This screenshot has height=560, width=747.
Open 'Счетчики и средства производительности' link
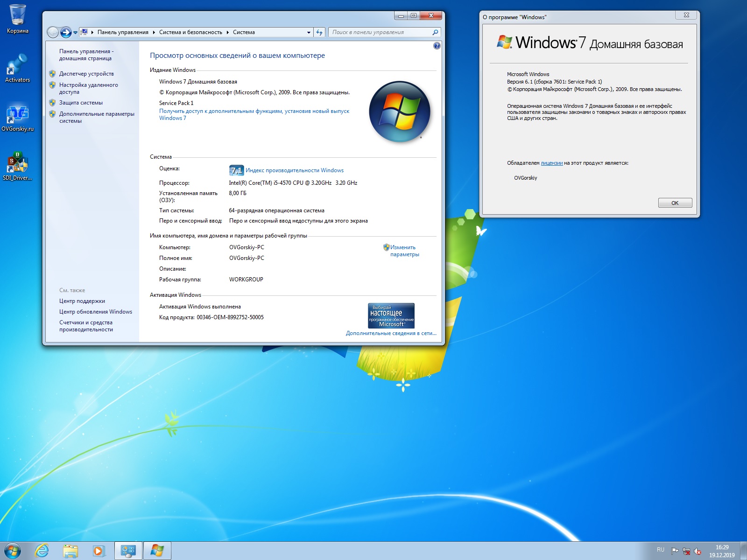(x=86, y=326)
